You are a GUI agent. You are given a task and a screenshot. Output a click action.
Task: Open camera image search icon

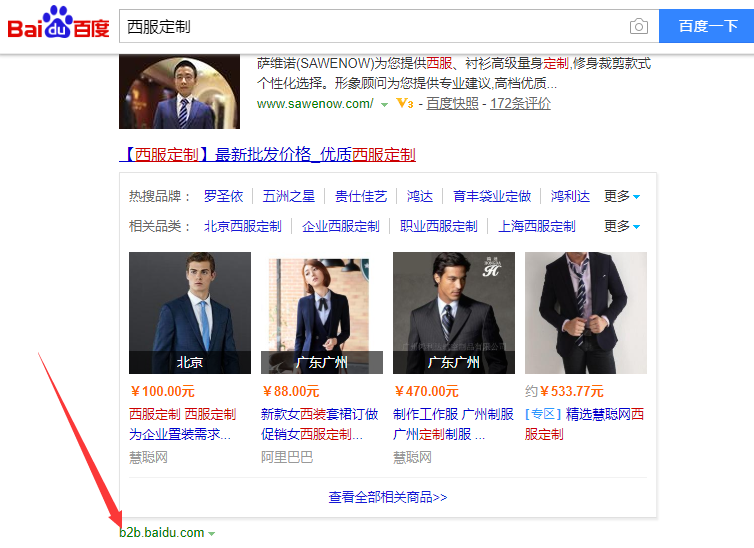tap(639, 26)
